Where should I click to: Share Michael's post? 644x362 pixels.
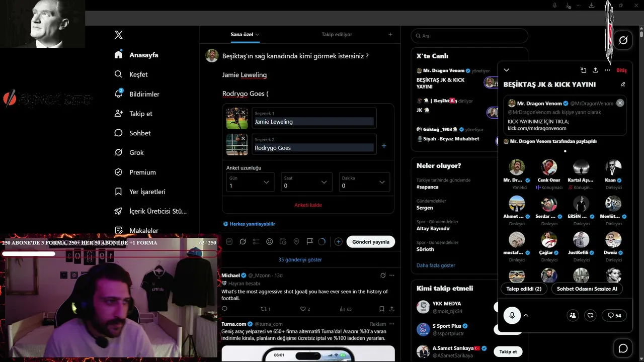coord(392,309)
